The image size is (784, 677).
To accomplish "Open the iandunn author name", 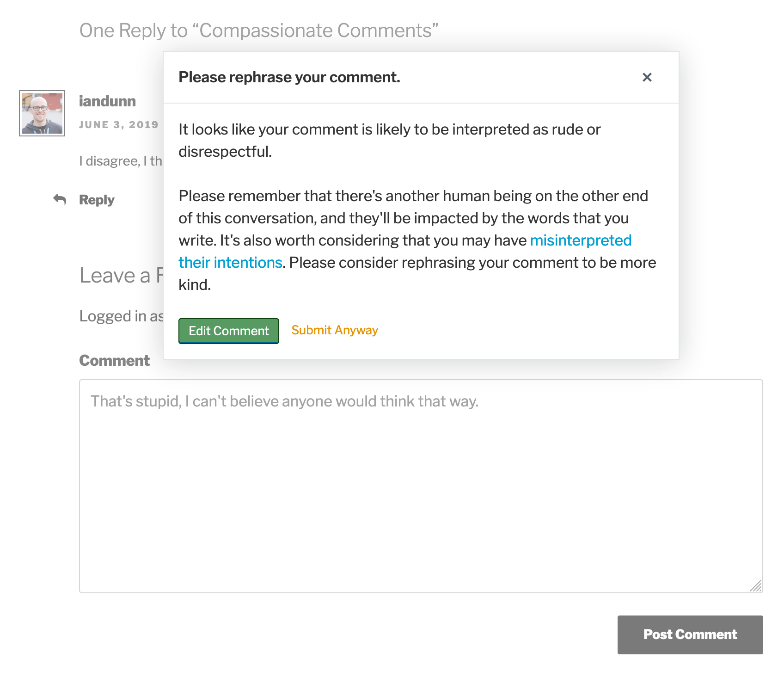I will pos(107,101).
